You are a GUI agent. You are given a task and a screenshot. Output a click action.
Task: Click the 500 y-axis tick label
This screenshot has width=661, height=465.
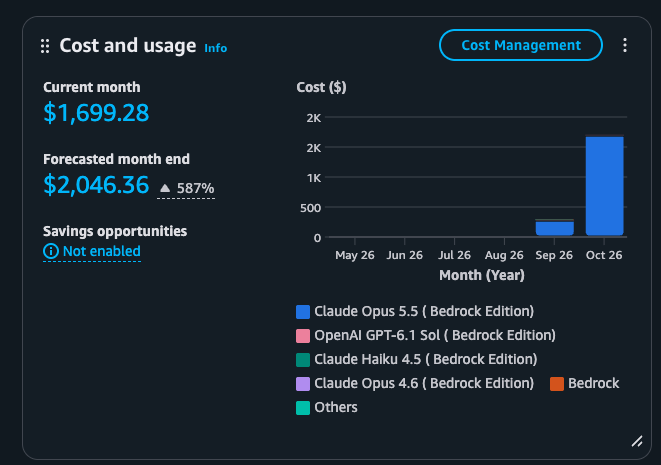(x=310, y=208)
